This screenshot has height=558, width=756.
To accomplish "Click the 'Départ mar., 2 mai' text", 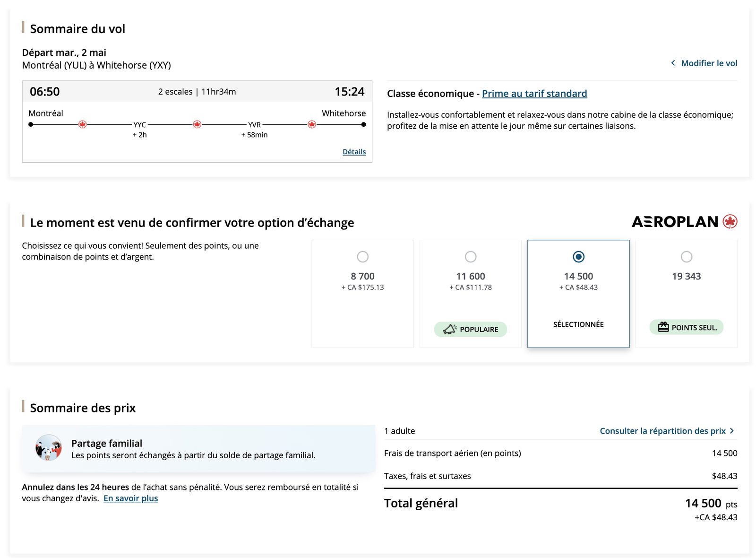I will (x=64, y=52).
